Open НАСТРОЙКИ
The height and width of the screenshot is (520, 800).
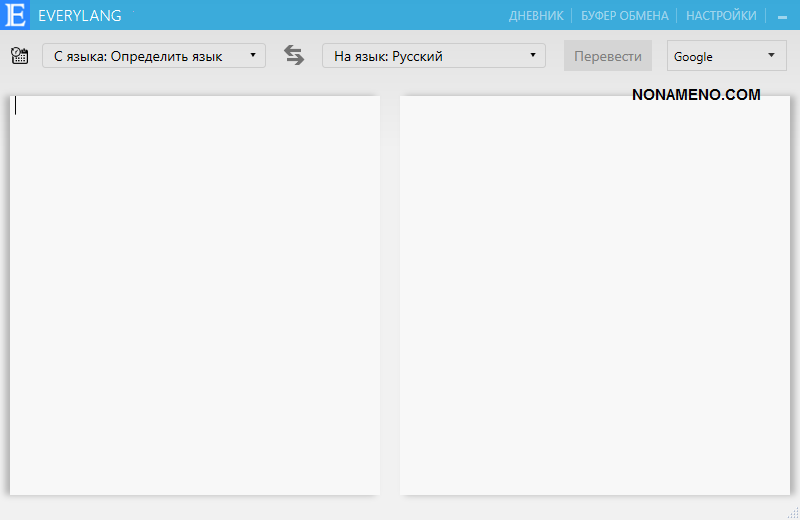pos(721,16)
